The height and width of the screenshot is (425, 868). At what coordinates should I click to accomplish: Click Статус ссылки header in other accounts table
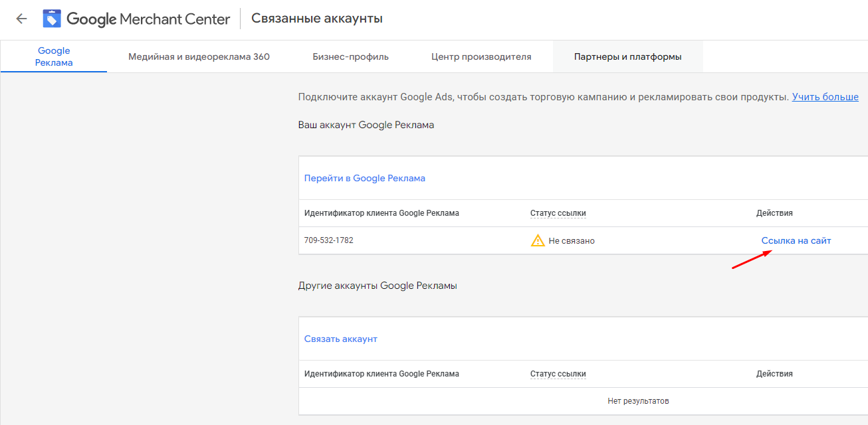tap(558, 374)
